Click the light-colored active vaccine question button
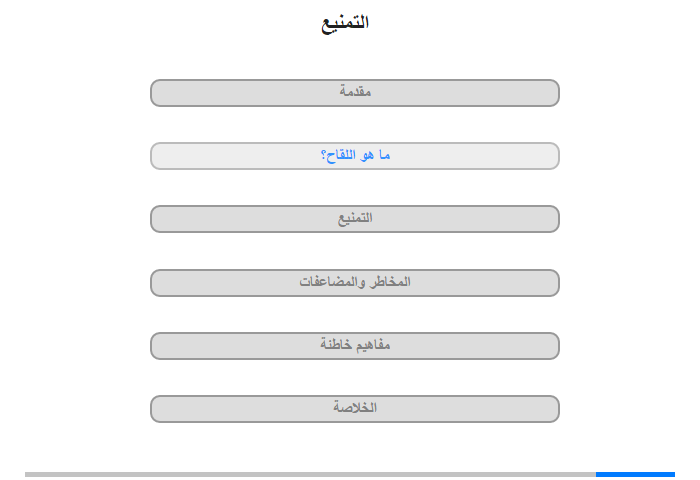Image resolution: width=700 pixels, height=480 pixels. tap(354, 156)
